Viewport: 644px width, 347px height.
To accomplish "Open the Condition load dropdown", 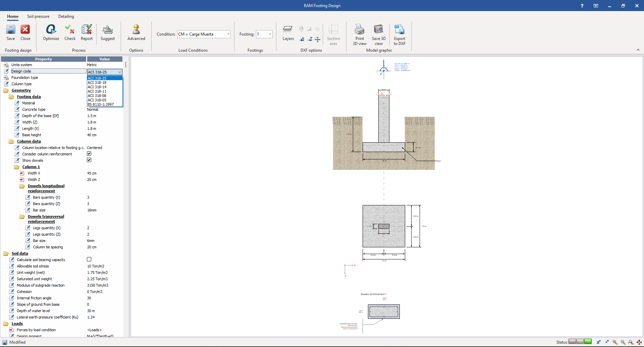I will (x=228, y=34).
